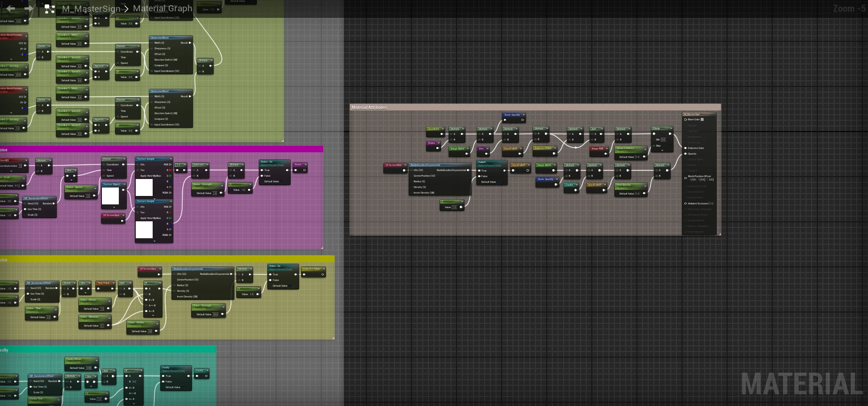Screen dimensions: 868x406
Task: Click the Ambient Occlusion input pin
Action: pyautogui.click(x=685, y=203)
